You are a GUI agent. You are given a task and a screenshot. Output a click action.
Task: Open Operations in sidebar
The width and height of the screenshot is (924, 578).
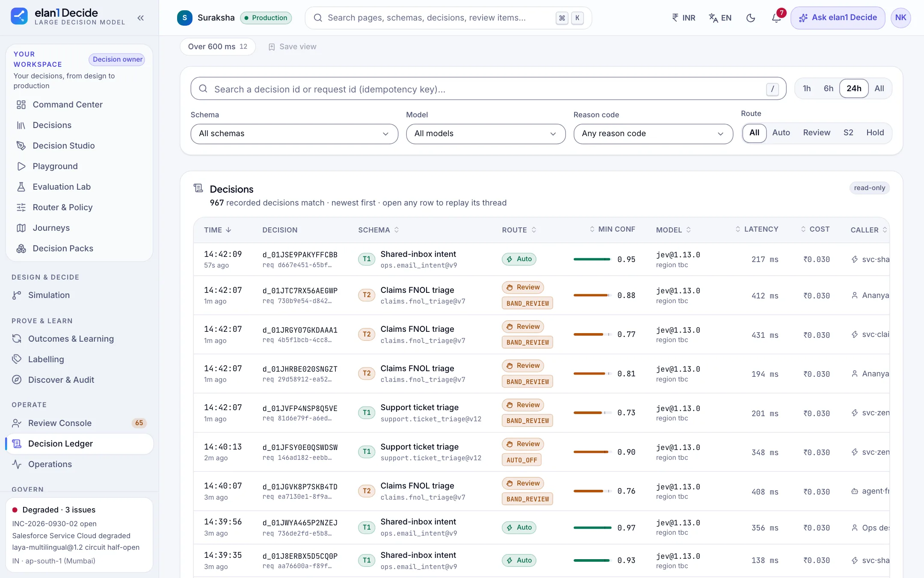[x=80, y=465]
